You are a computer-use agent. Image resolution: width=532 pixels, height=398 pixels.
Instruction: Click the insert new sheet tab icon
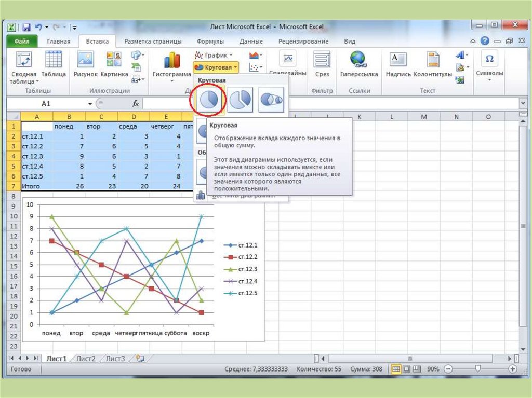coord(140,359)
